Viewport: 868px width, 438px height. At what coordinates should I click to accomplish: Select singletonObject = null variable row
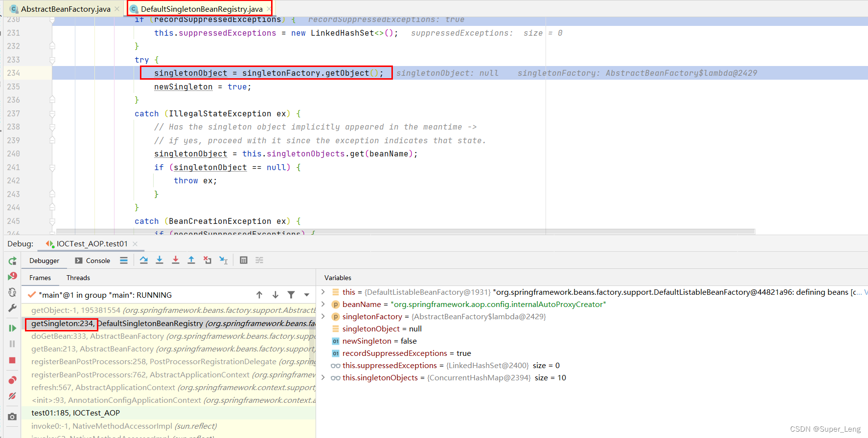point(592,328)
